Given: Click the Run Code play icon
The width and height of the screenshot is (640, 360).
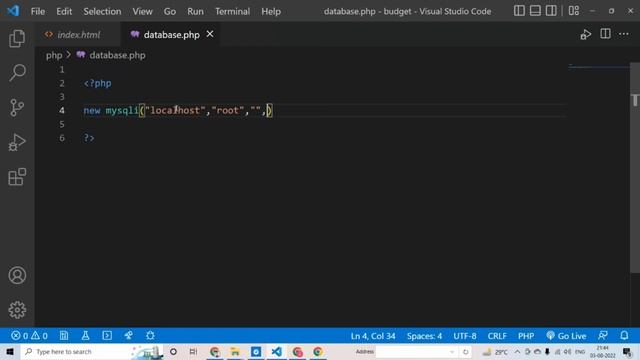Looking at the screenshot, I should [x=586, y=35].
